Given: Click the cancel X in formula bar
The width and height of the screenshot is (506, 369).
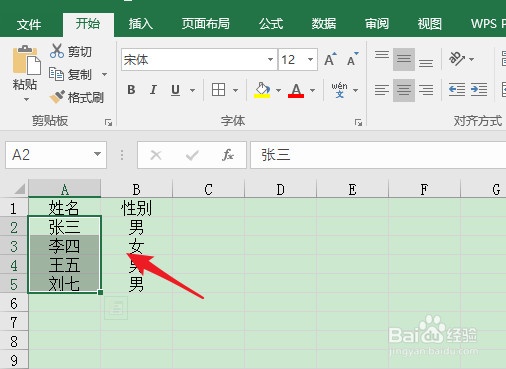Looking at the screenshot, I should point(156,155).
